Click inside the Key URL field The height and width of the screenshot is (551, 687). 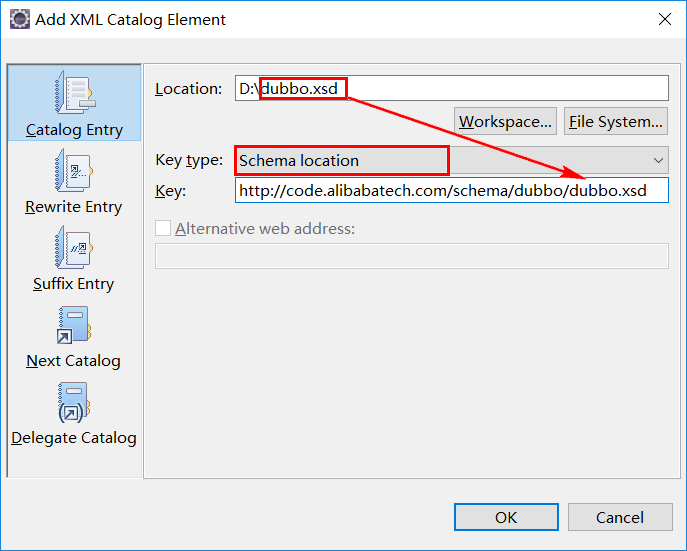coord(452,190)
